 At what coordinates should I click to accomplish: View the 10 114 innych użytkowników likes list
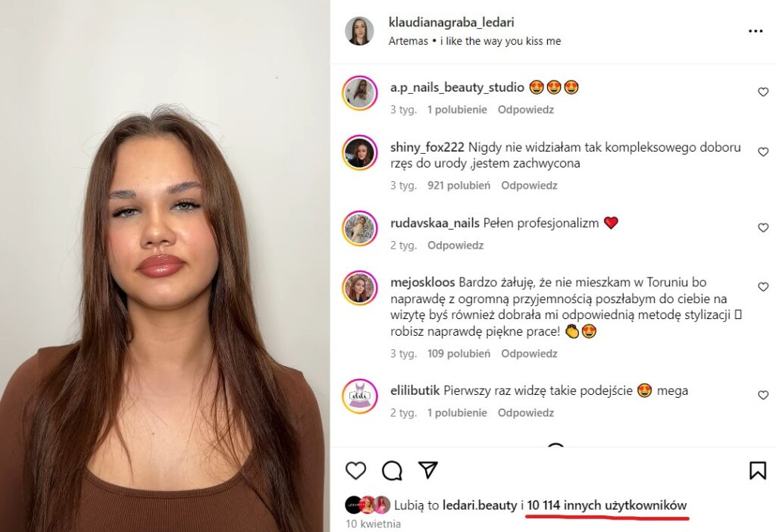[x=607, y=505]
